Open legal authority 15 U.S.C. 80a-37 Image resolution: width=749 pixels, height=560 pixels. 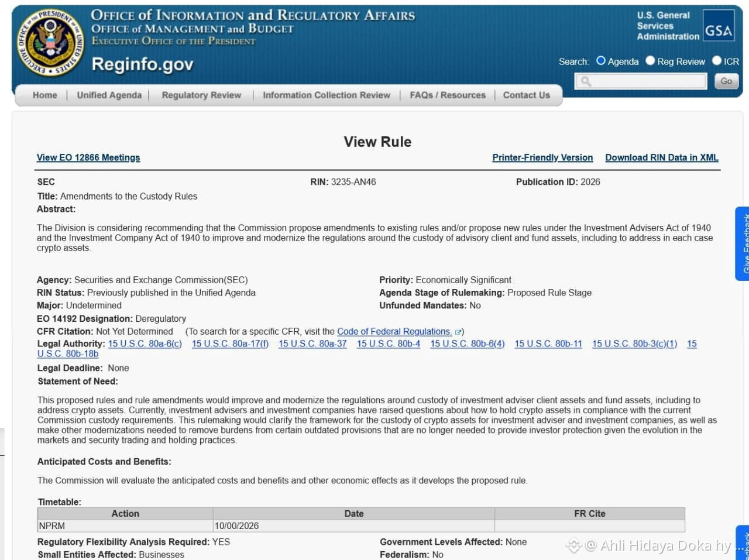pyautogui.click(x=312, y=344)
